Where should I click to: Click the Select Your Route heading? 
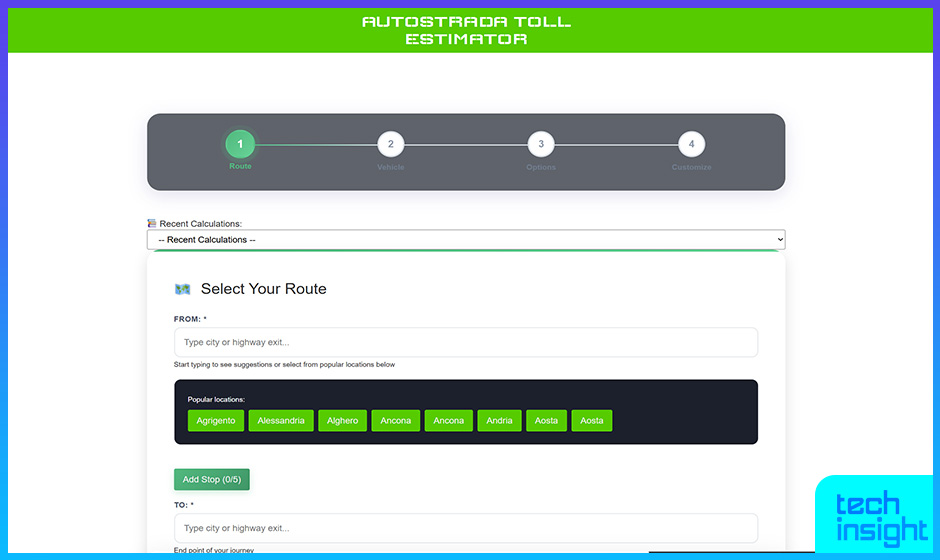263,289
